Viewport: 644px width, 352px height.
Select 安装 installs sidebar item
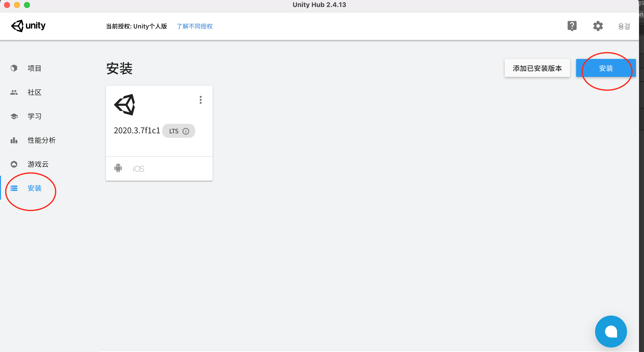[x=34, y=188]
